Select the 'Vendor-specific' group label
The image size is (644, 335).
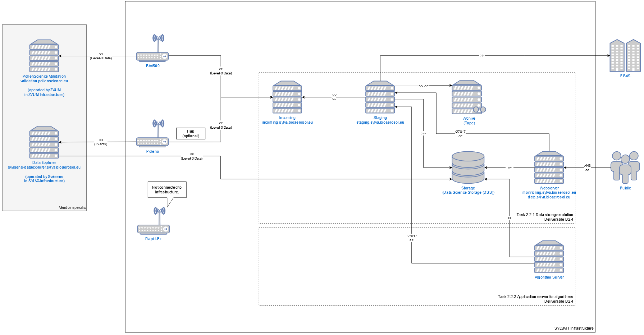coord(72,208)
